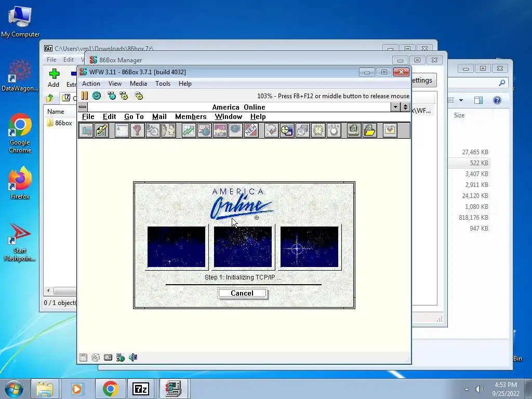Open the Media menu in 86Box
The width and height of the screenshot is (532, 399).
click(x=138, y=84)
